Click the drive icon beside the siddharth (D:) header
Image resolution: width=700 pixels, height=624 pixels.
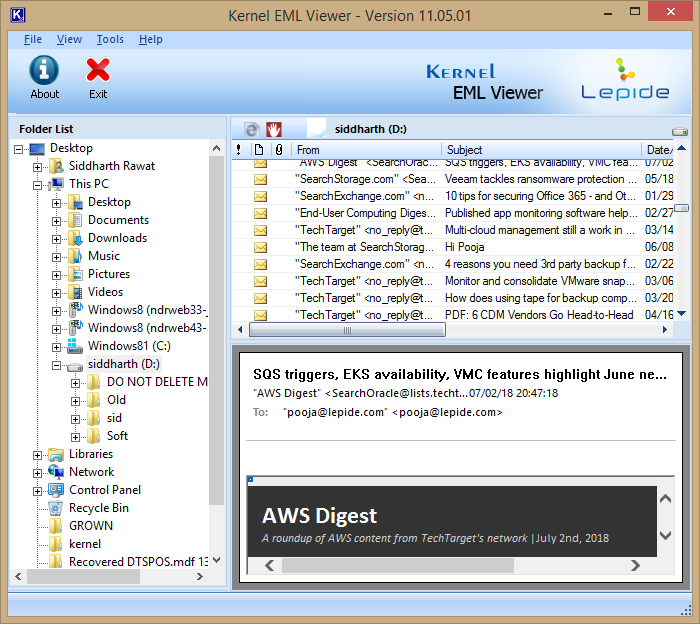point(679,131)
